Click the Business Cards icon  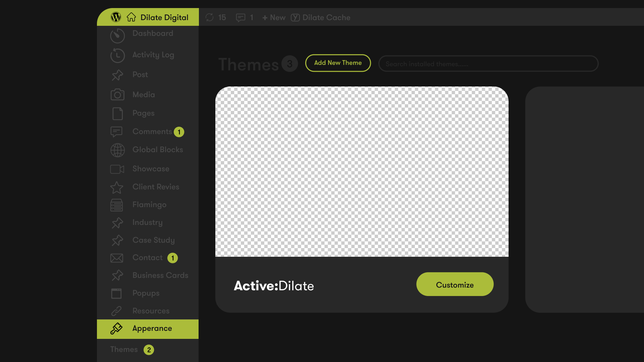pyautogui.click(x=117, y=275)
